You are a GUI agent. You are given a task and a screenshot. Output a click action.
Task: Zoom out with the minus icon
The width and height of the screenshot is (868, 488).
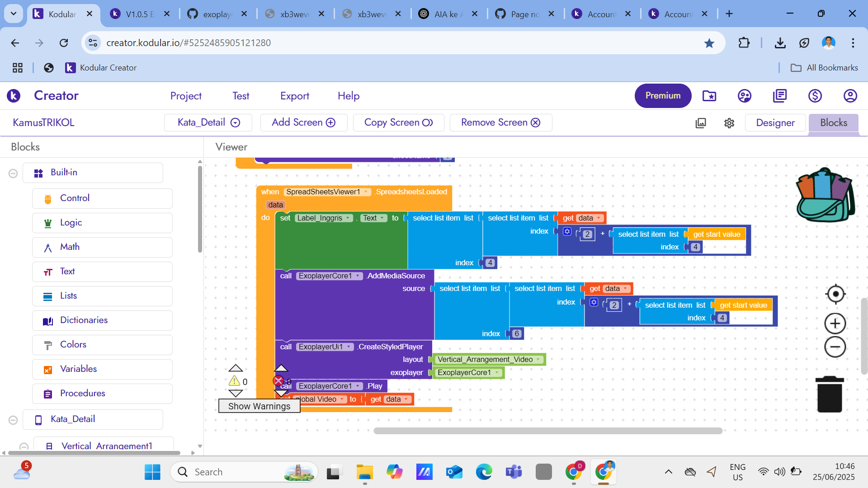835,347
